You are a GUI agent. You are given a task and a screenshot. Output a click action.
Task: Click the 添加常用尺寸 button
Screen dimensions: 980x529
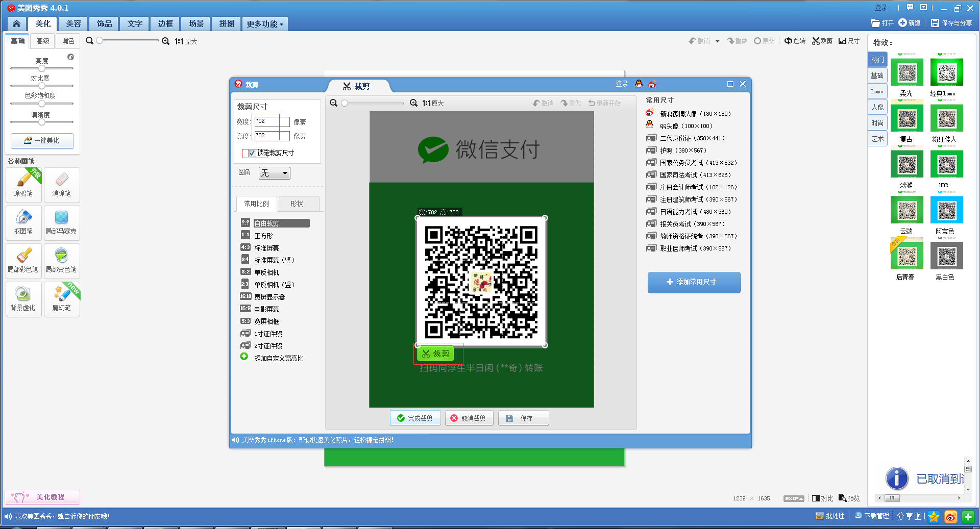coord(694,282)
